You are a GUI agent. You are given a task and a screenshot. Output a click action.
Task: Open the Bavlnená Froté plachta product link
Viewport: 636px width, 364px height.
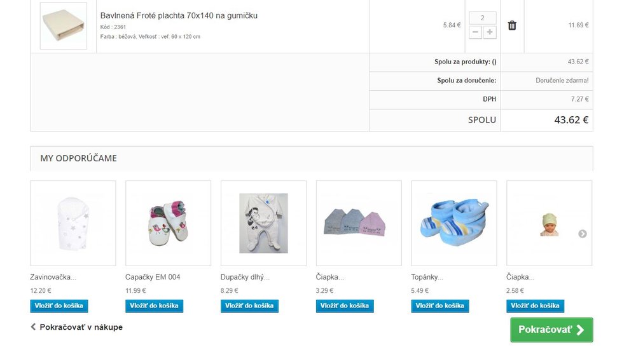tap(179, 15)
